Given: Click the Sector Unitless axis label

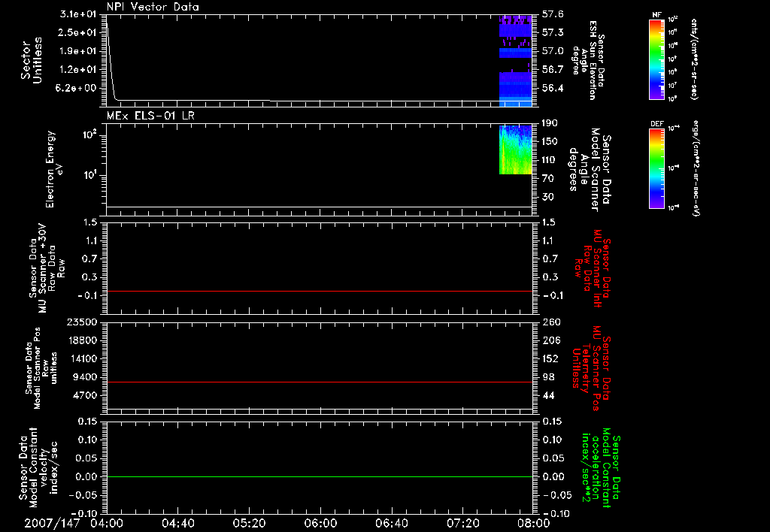Looking at the screenshot, I should [32, 60].
